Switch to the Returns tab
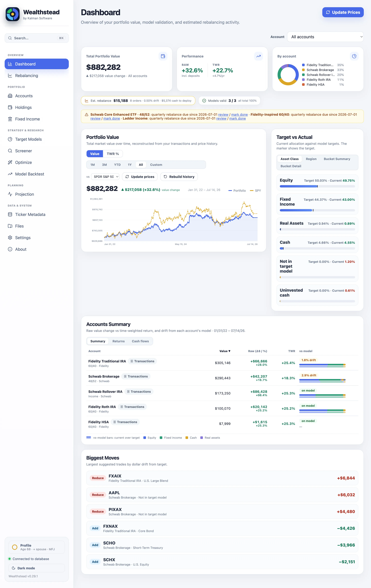 (118, 341)
